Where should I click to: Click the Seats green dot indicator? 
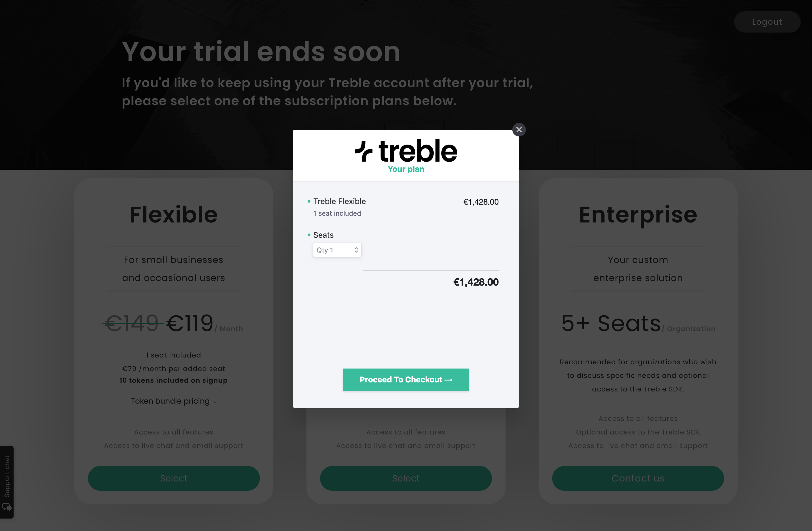coord(309,235)
